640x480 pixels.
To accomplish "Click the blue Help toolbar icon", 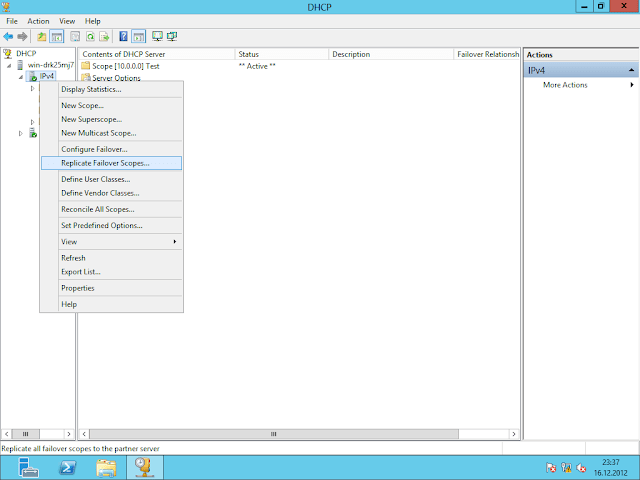I will 124,36.
